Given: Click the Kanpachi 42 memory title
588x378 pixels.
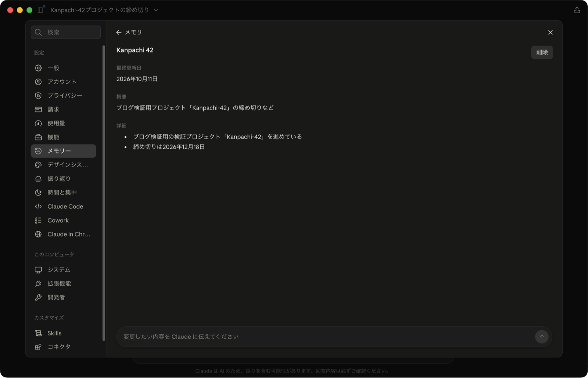Looking at the screenshot, I should click(135, 50).
